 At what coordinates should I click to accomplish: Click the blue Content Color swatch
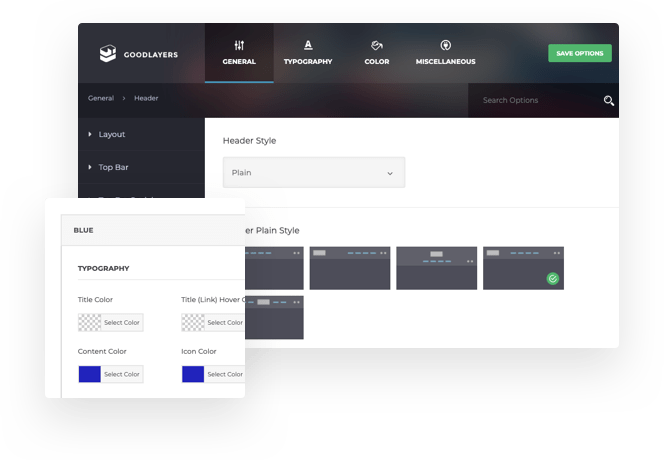(x=90, y=374)
